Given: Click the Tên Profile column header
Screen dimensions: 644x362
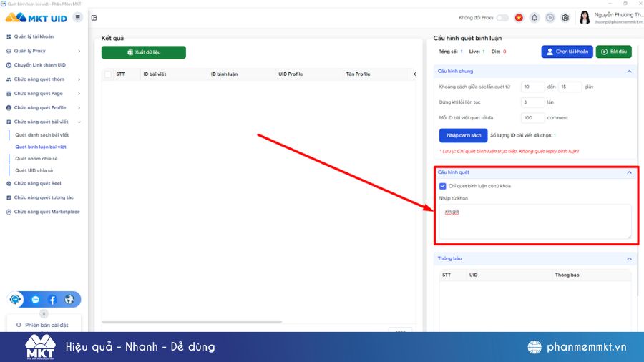Looking at the screenshot, I should coord(358,74).
